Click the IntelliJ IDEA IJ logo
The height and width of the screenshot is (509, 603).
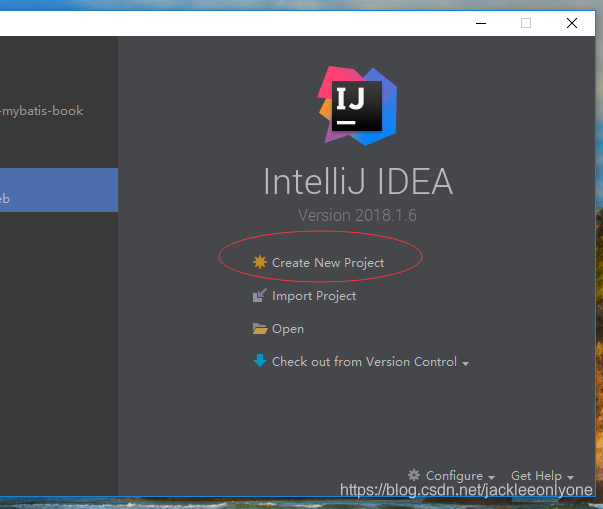357,106
